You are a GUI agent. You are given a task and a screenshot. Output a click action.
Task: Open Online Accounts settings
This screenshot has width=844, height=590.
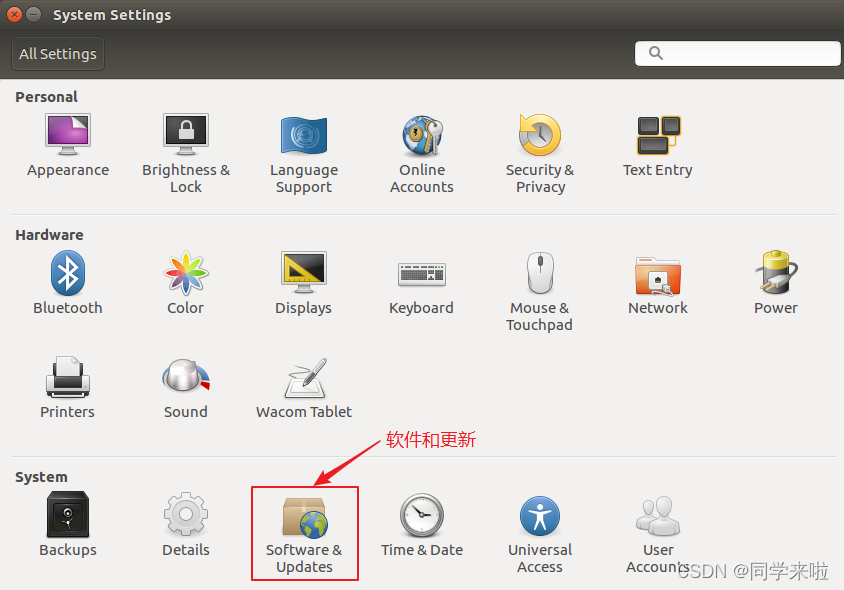click(x=422, y=154)
